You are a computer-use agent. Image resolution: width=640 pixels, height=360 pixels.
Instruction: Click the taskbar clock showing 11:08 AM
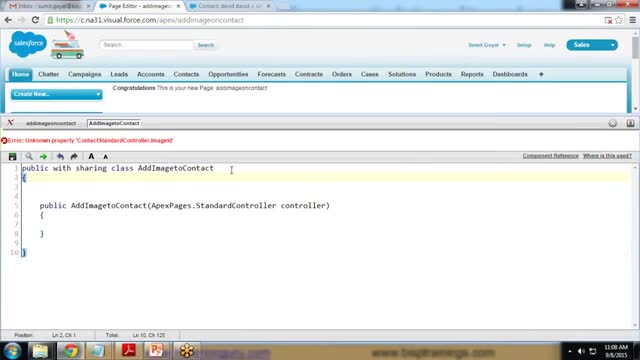click(616, 351)
